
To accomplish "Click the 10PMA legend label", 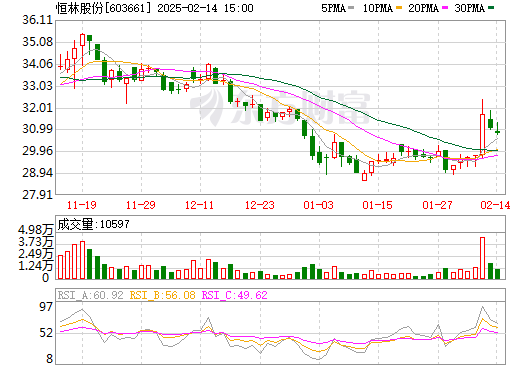I will point(377,8).
